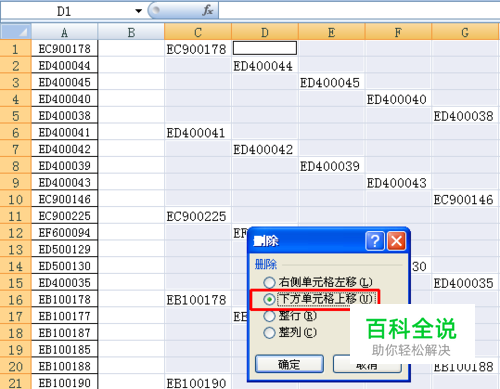Viewport: 500px width, 389px height.
Task: Click cell C21 containing EB100190
Action: coord(198,383)
